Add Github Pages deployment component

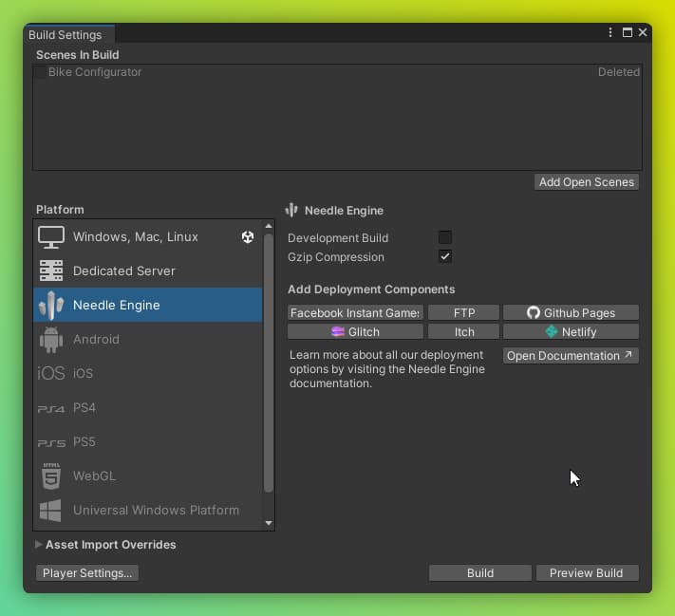[x=571, y=312]
